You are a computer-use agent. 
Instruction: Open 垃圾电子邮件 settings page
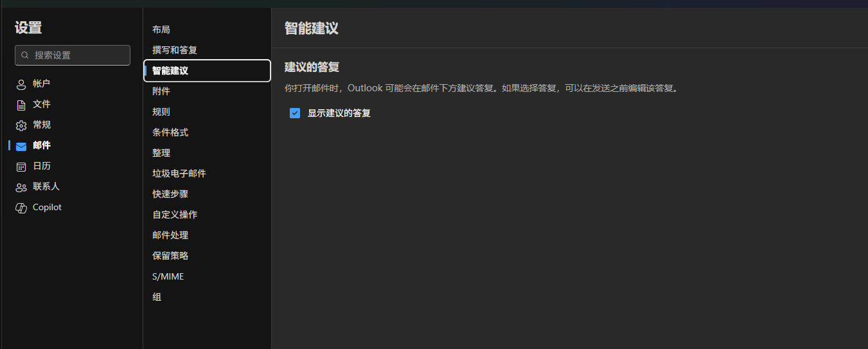click(x=207, y=174)
